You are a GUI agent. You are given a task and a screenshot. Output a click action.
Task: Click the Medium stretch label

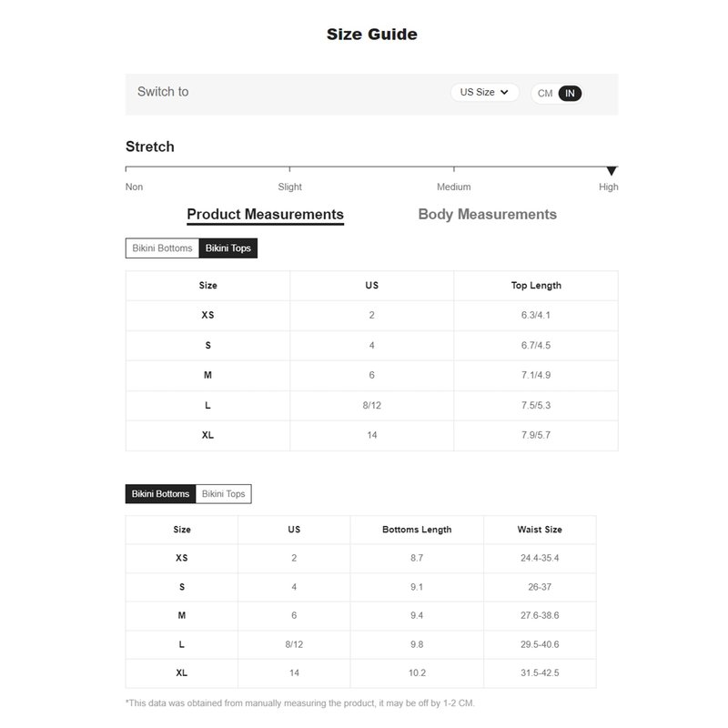click(x=453, y=187)
